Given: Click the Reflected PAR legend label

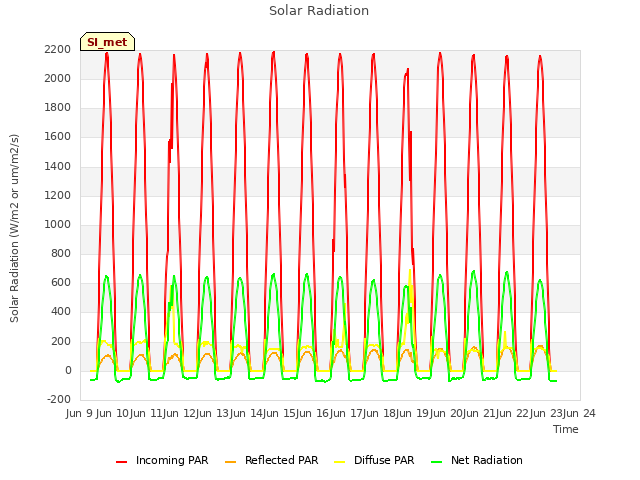Looking at the screenshot, I should (x=281, y=460).
